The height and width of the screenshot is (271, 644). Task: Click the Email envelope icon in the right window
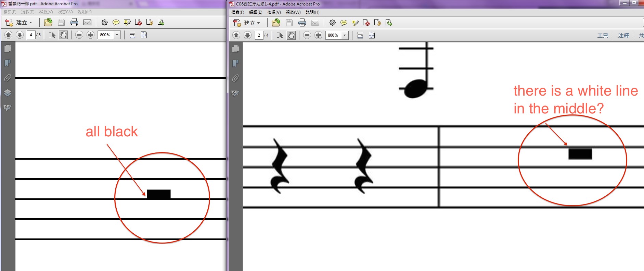point(315,23)
